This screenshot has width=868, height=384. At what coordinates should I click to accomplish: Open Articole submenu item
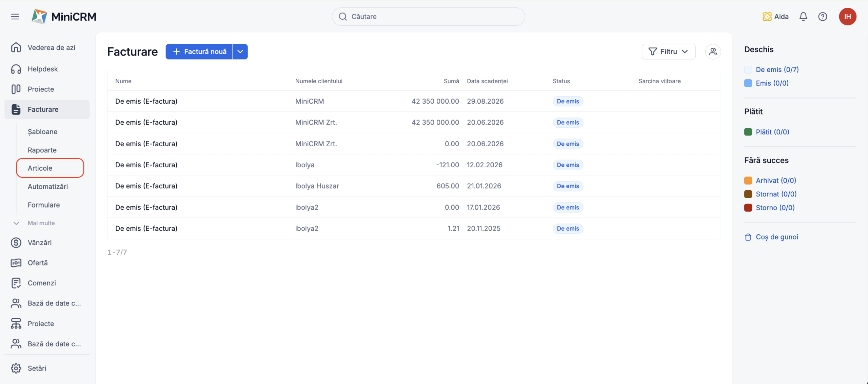click(x=40, y=168)
